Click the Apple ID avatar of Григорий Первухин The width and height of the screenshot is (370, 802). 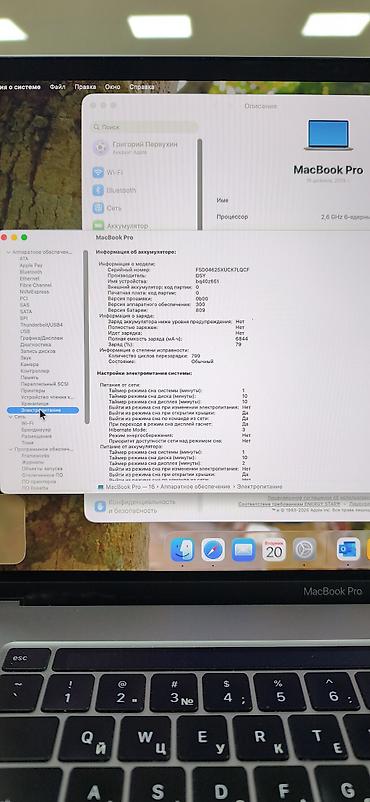[x=100, y=148]
